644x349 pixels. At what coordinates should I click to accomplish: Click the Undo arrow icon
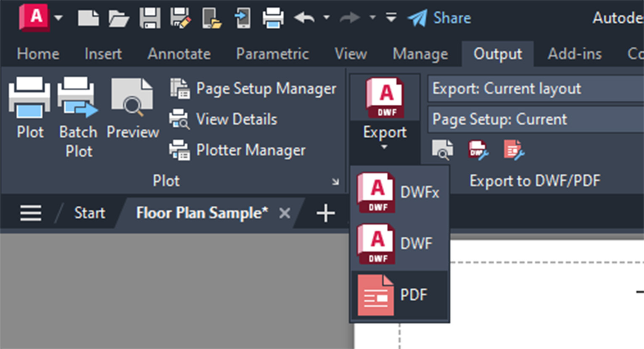[x=304, y=18]
